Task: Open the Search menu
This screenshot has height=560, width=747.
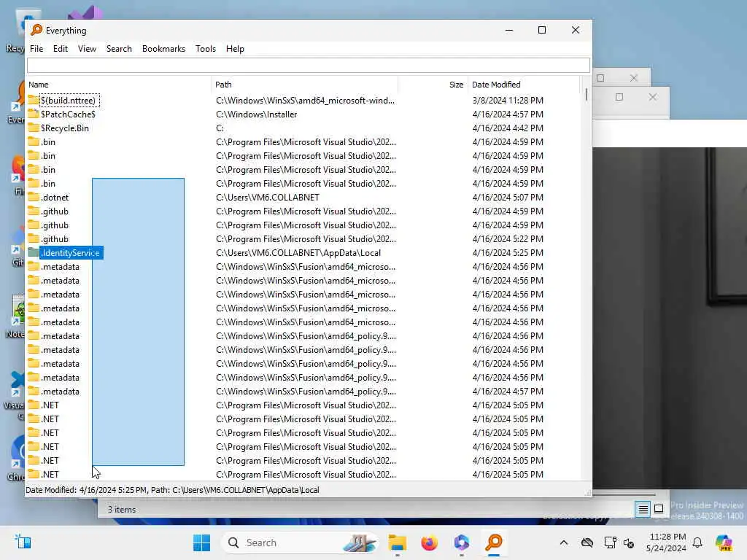Action: click(119, 49)
